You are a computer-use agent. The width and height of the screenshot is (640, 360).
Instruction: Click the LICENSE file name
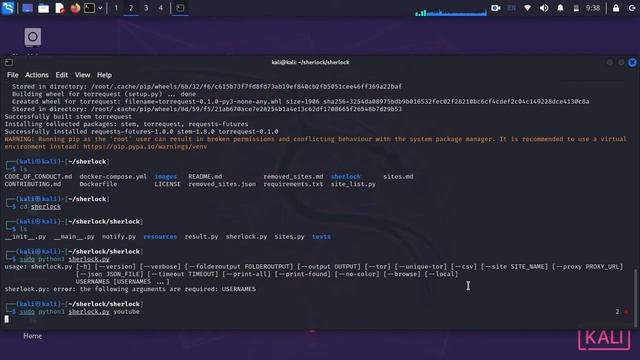coord(167,184)
